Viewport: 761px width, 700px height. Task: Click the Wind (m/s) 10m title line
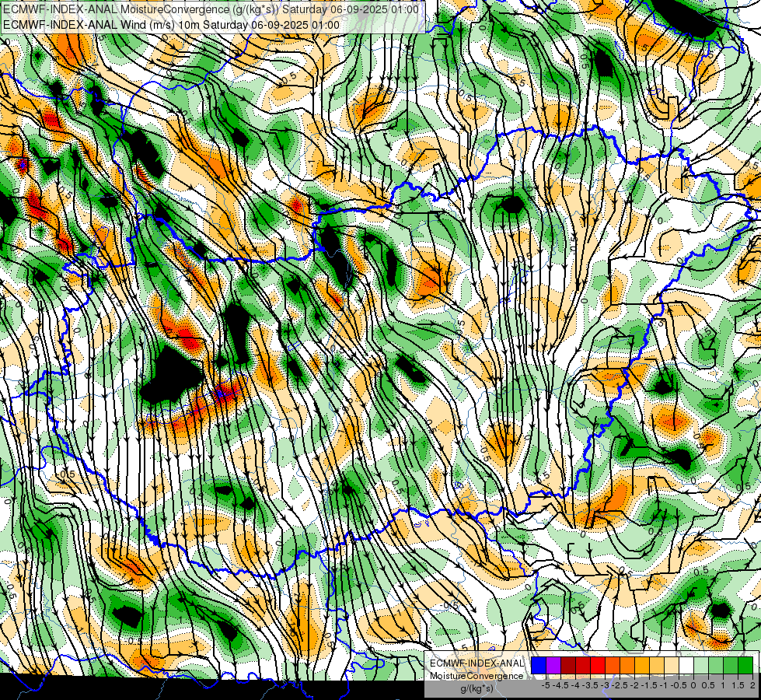pos(171,25)
